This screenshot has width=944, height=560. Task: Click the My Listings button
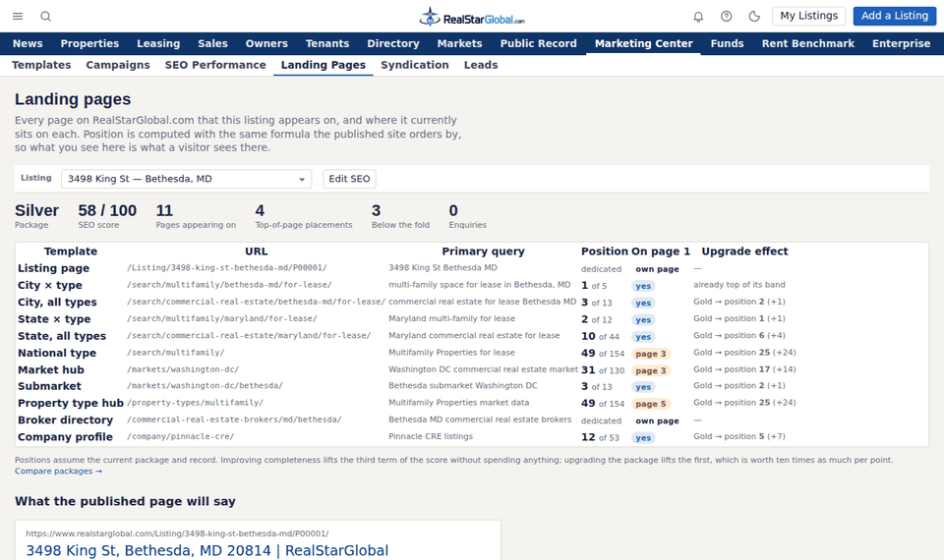(808, 16)
